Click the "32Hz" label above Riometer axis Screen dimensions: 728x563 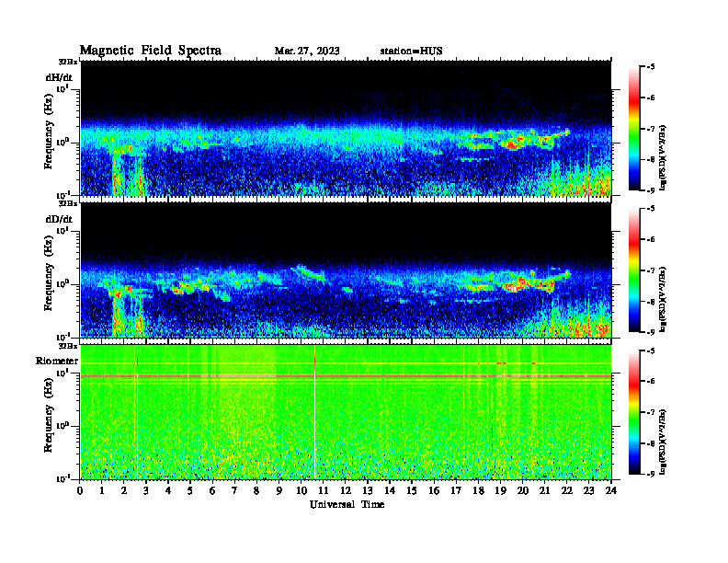(68, 346)
